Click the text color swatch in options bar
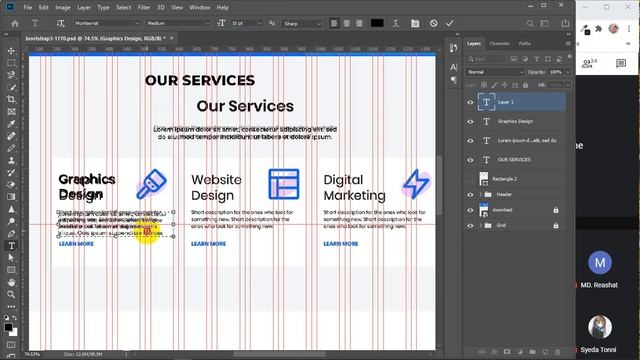Viewport: 640px width, 360px height. (x=377, y=23)
